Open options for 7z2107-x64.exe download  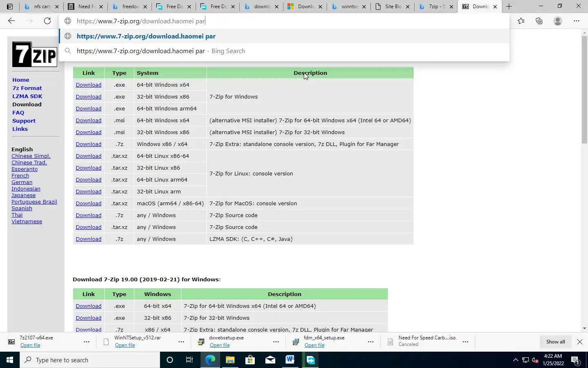pyautogui.click(x=87, y=342)
